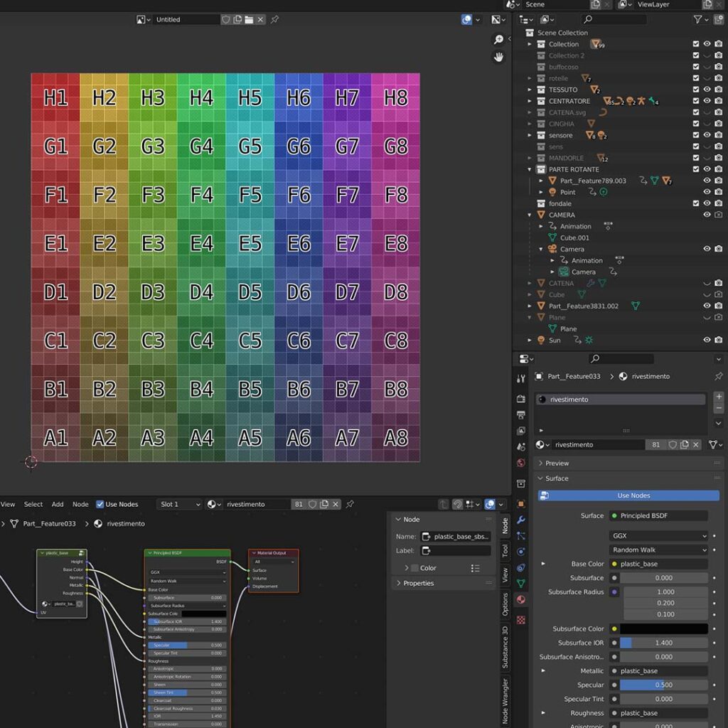Viewport: 728px width, 728px height.
Task: Open the GGX distribution dropdown in properties
Action: pos(659,536)
